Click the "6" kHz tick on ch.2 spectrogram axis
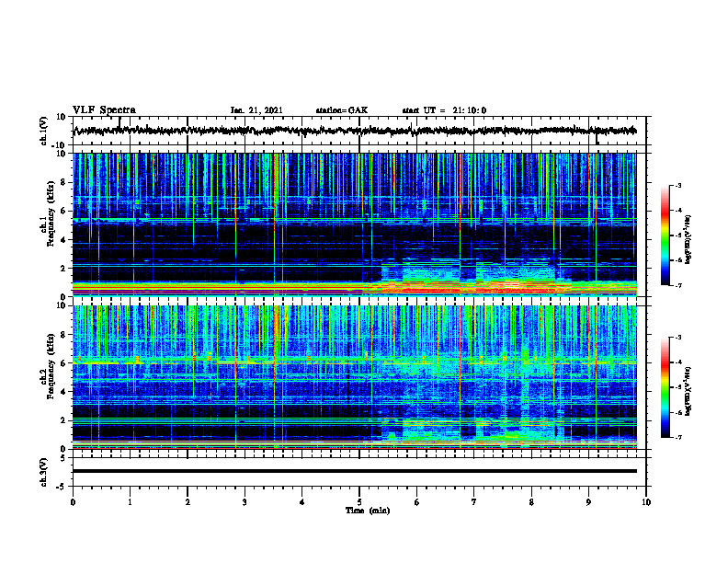The image size is (728, 563). 63,363
